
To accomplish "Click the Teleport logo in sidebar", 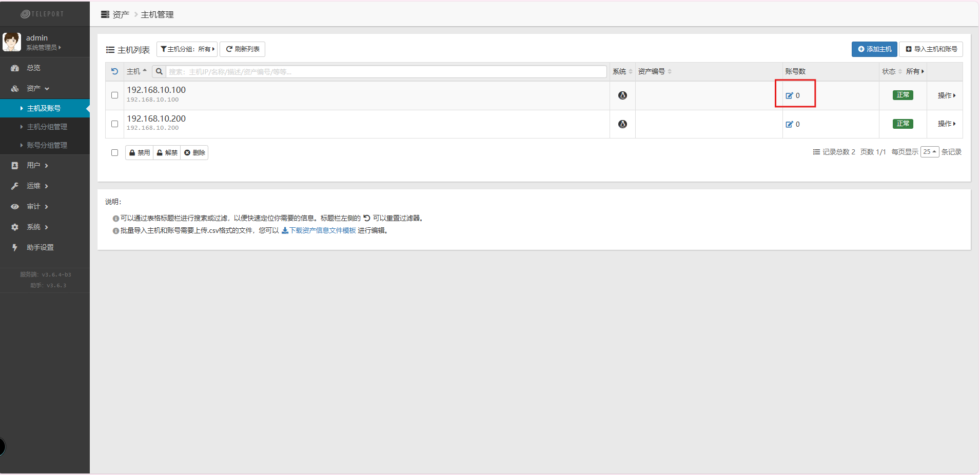I will pos(43,14).
